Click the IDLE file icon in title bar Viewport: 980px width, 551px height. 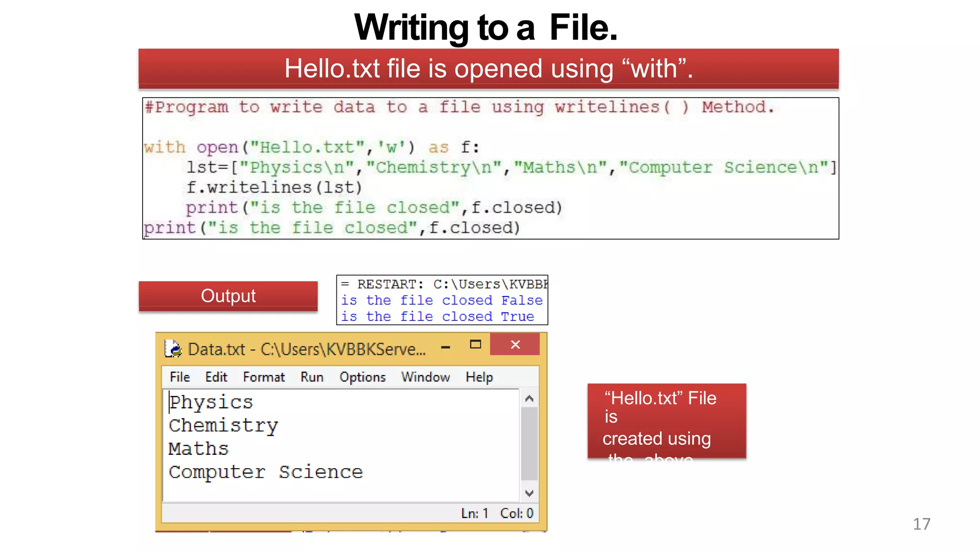tap(173, 349)
